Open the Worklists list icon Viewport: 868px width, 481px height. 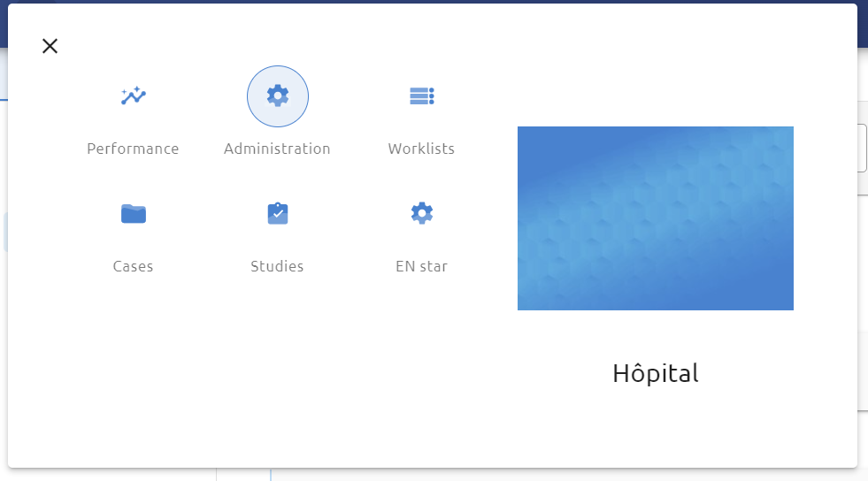(x=422, y=96)
